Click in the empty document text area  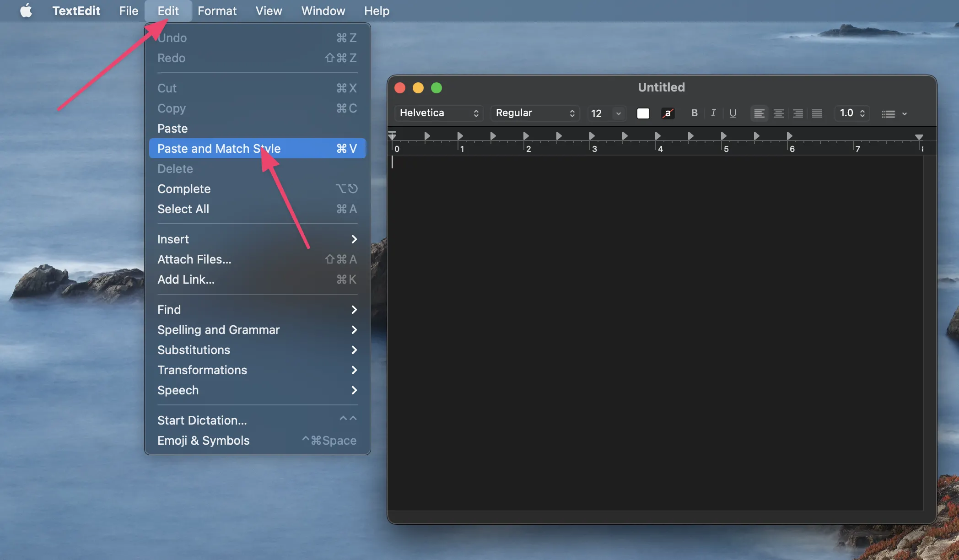click(655, 333)
